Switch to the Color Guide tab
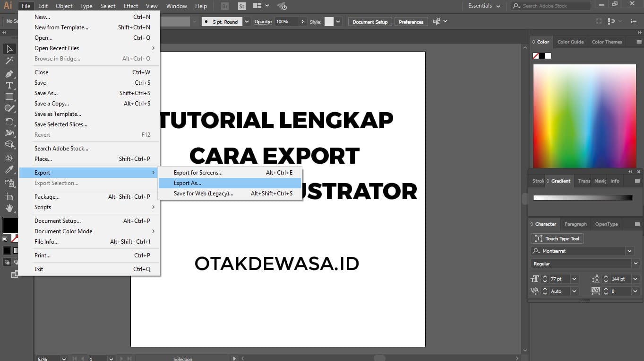Screen dimensions: 644x361 tap(570, 42)
